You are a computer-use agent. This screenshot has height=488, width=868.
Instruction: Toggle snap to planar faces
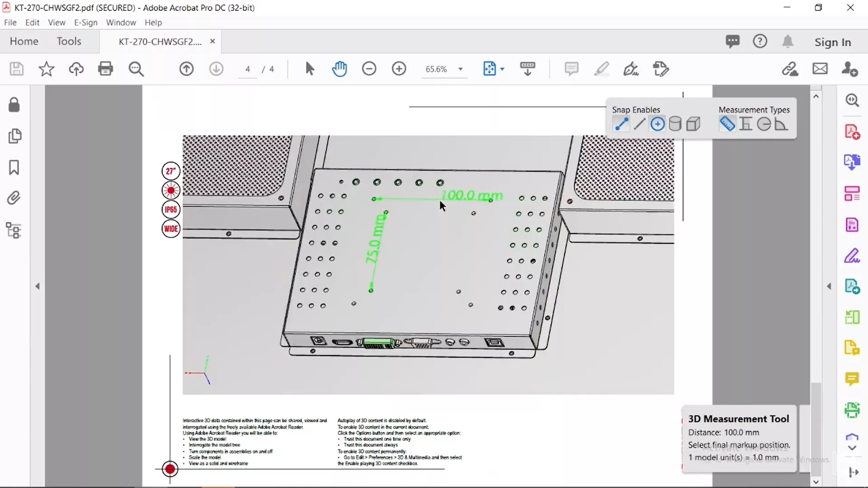[693, 124]
